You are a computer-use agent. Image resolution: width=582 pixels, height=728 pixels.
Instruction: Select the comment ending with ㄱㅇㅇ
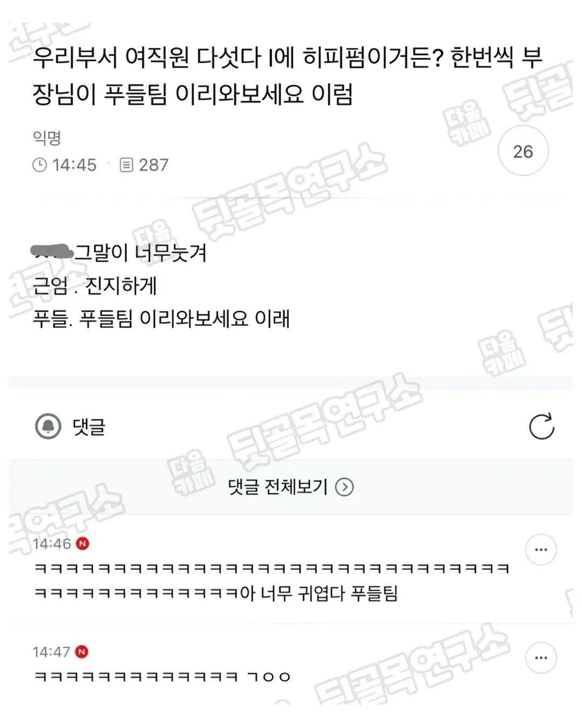162,677
